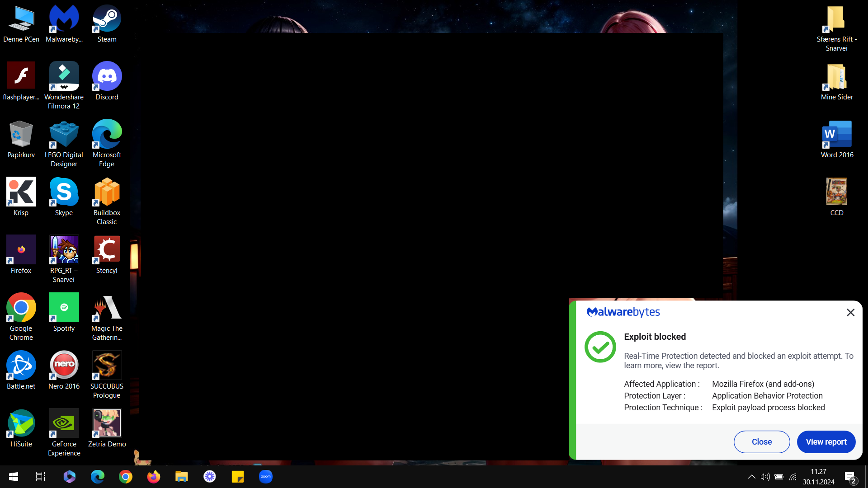Click View report in Malwarebytes alert

click(x=826, y=442)
